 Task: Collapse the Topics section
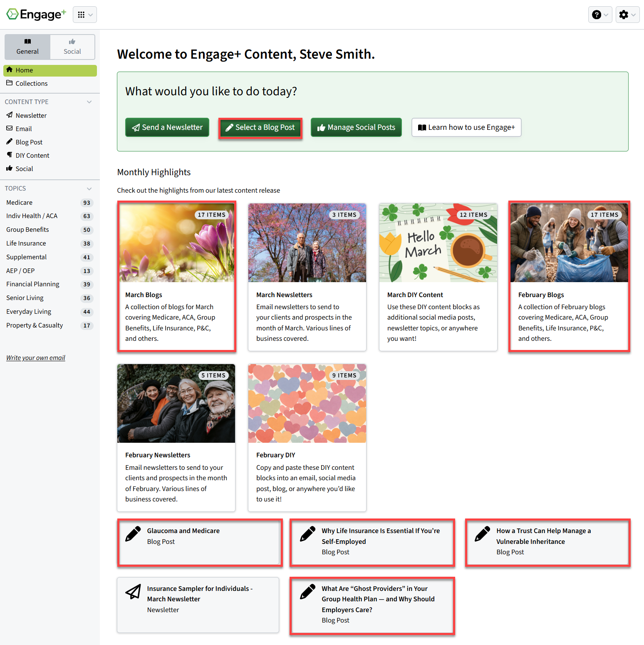(x=89, y=189)
